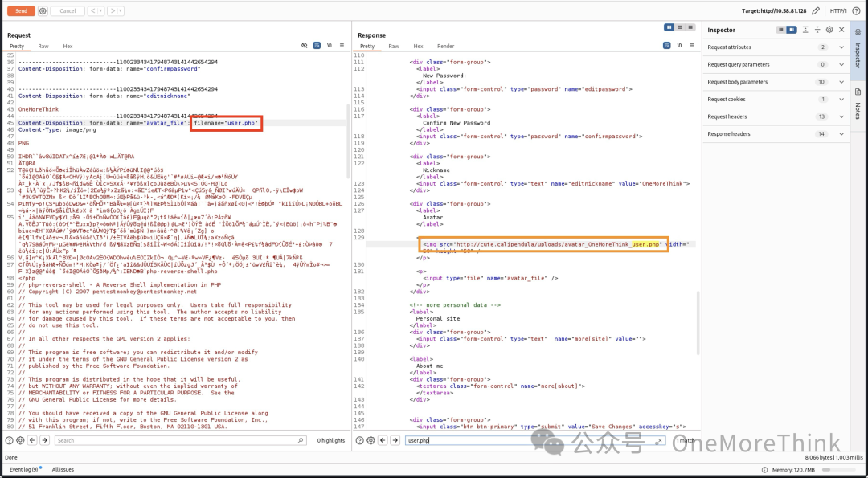Jump to next Response search match
Viewport: 868px width, 478px height.
pyautogui.click(x=395, y=440)
